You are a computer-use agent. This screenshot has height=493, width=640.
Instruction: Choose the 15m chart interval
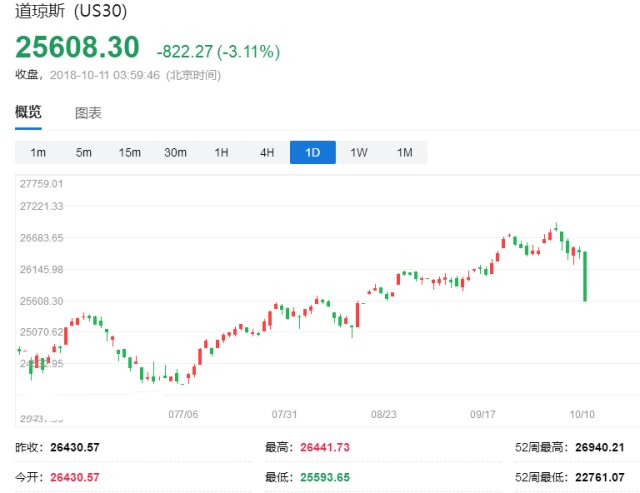point(130,152)
